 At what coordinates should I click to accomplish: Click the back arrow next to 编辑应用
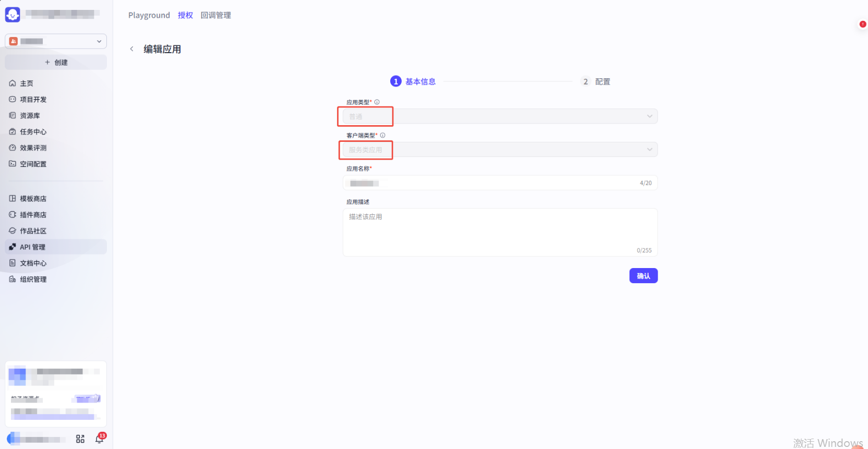click(x=131, y=49)
